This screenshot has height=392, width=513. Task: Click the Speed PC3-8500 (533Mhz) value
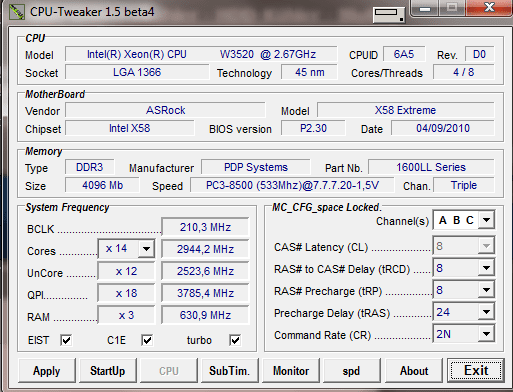click(292, 185)
